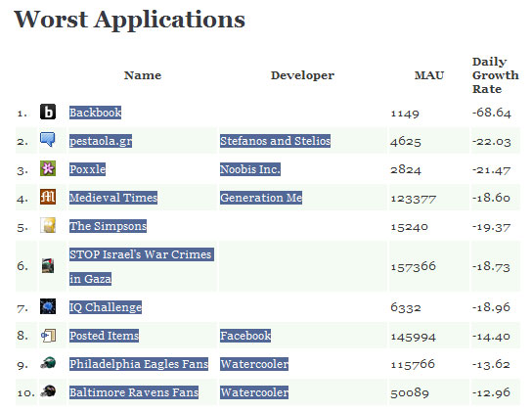Open the Medieval Times app link
The image size is (532, 412).
(113, 198)
